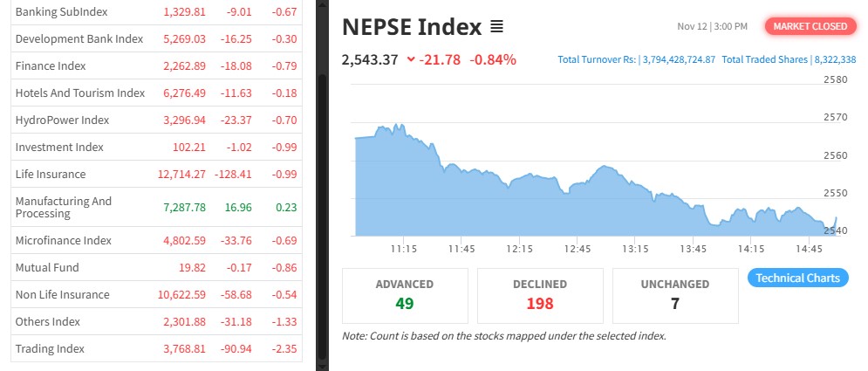Open Technical Charts

coord(797,278)
